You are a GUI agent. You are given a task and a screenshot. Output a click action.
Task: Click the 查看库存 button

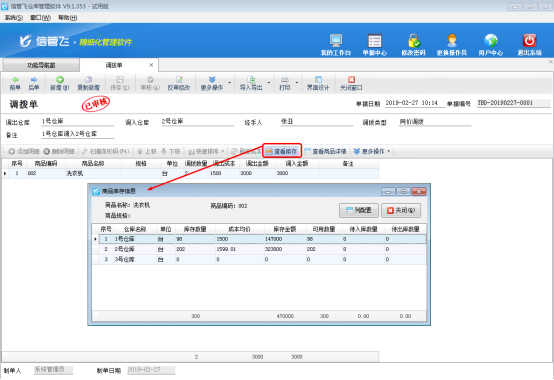[x=282, y=151]
